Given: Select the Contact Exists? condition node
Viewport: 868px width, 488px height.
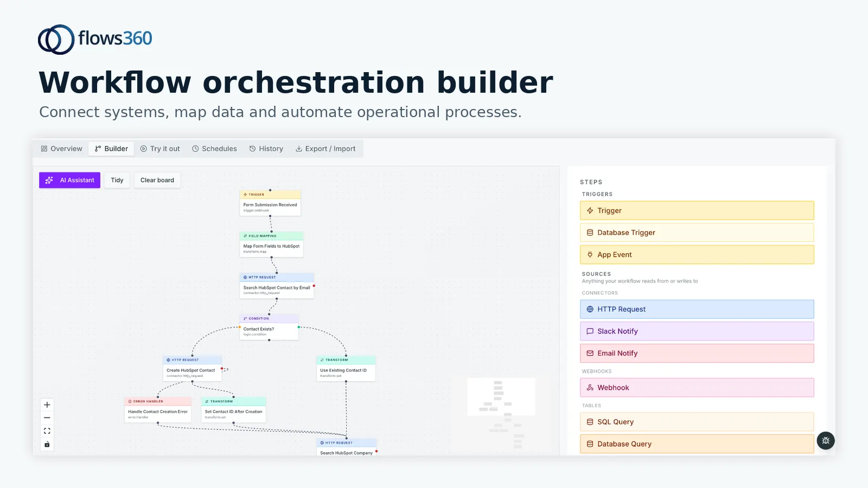Looking at the screenshot, I should coord(269,327).
